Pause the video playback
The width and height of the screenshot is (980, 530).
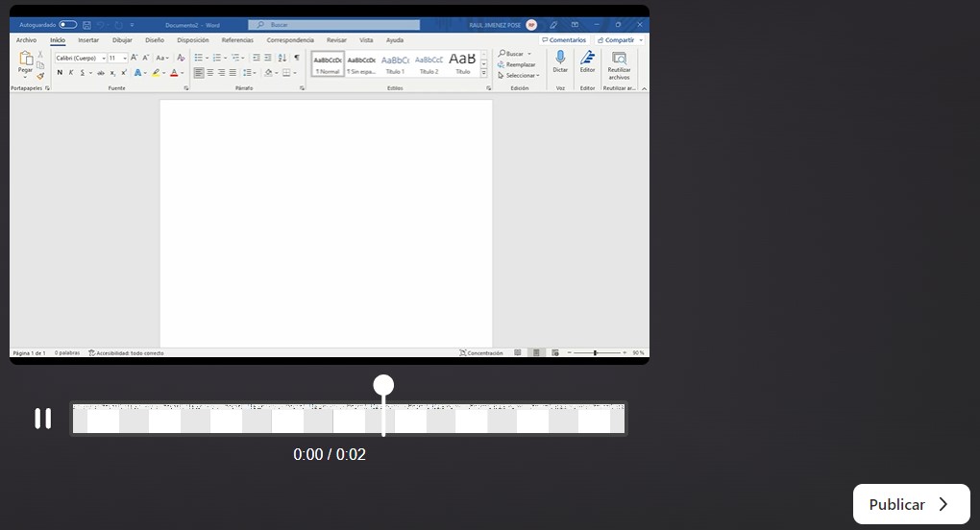coord(42,419)
